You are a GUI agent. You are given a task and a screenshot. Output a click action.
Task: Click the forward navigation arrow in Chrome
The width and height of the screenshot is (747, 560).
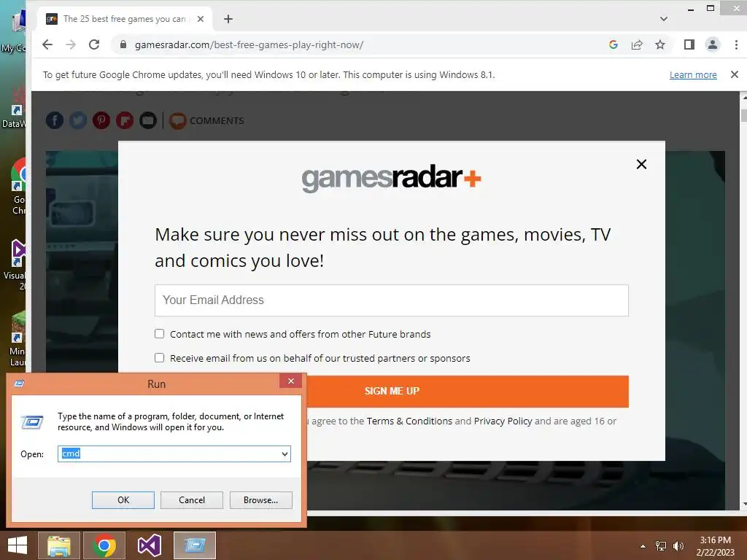click(71, 44)
